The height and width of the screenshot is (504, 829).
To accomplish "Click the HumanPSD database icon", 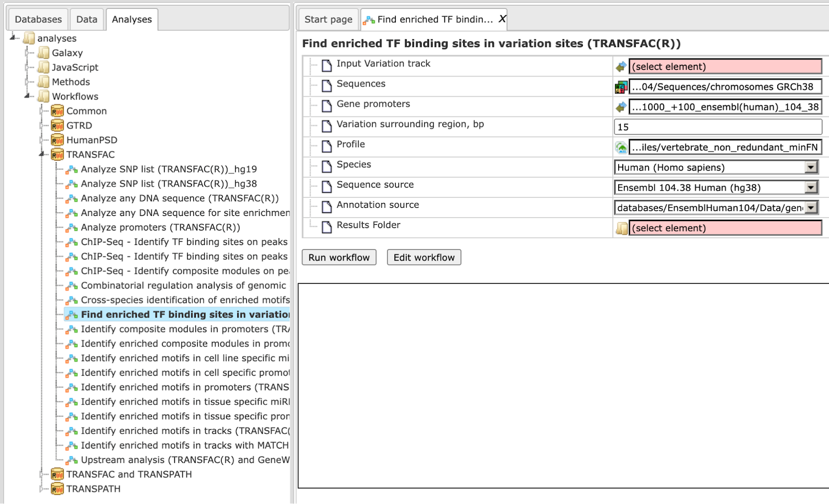I will point(57,140).
